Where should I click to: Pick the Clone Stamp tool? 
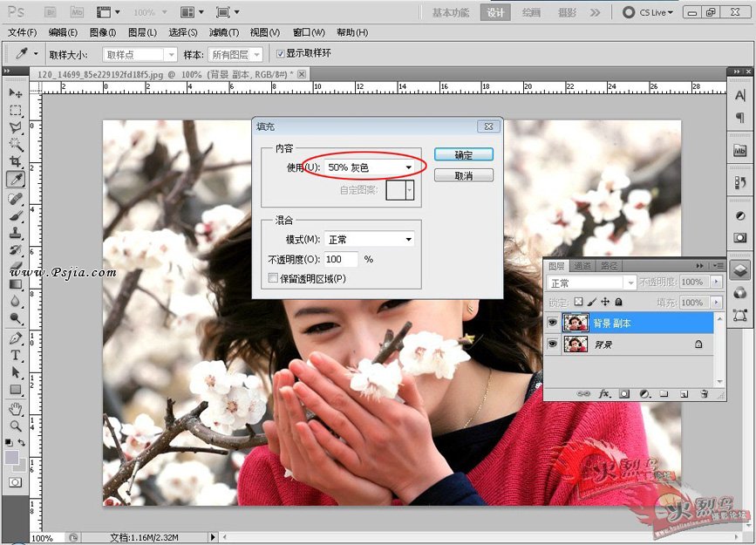tap(16, 233)
